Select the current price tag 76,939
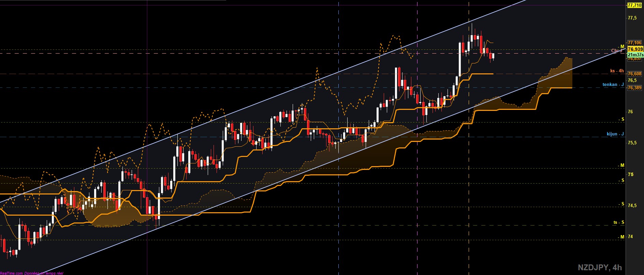Viewport: 644px width, 275px height. tap(635, 49)
